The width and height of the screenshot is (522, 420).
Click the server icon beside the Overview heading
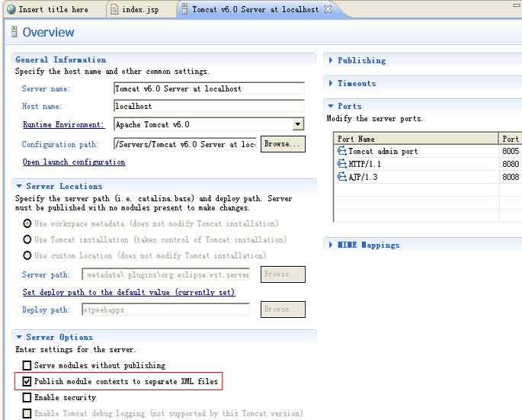pos(14,32)
